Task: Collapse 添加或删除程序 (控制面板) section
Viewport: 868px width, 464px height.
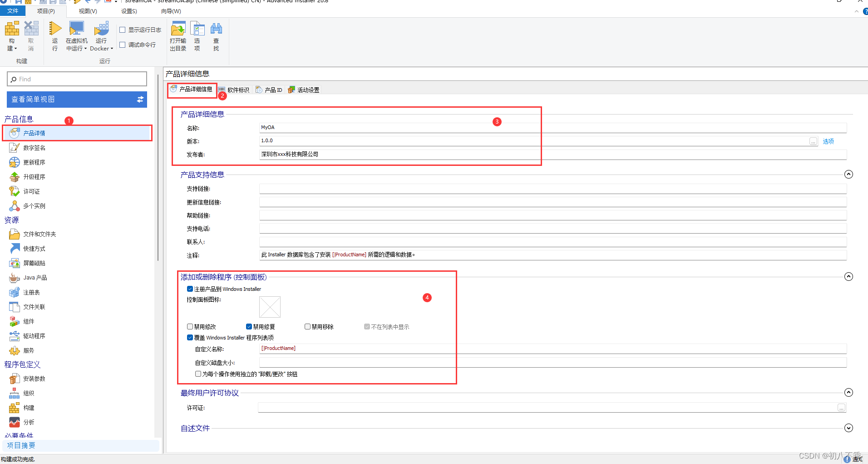Action: pos(848,277)
